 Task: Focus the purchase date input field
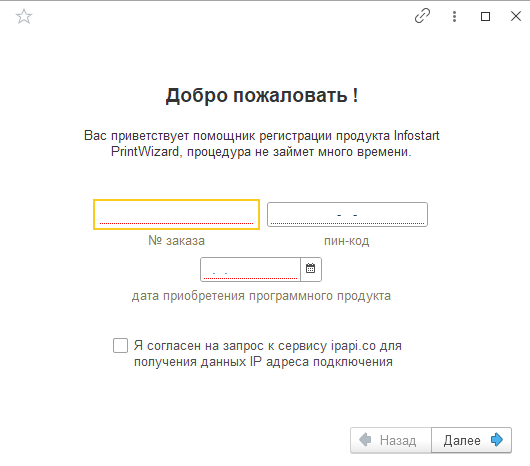click(250, 269)
